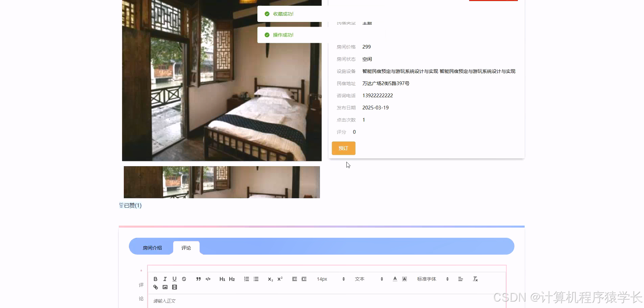Apply Heading 1 style
Screen dimensions: 644x308
tap(222, 279)
